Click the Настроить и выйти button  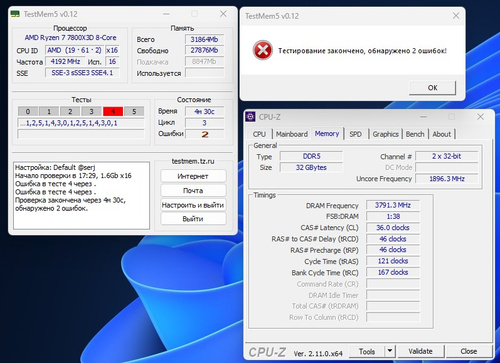[x=193, y=205]
